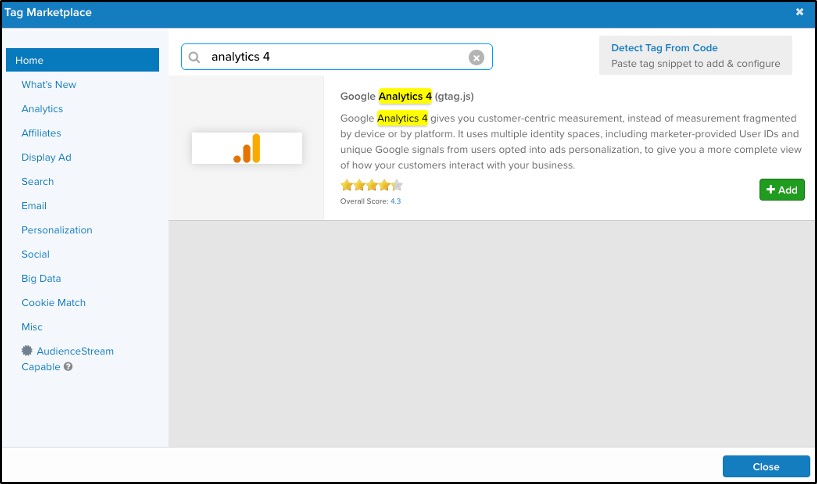This screenshot has height=484, width=818.
Task: Click the search input containing 'analytics 4'
Action: (330, 58)
